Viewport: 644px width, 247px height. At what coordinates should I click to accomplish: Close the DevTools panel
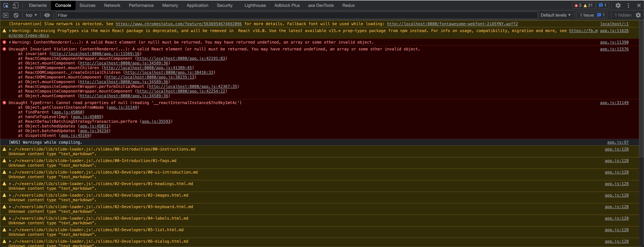638,5
